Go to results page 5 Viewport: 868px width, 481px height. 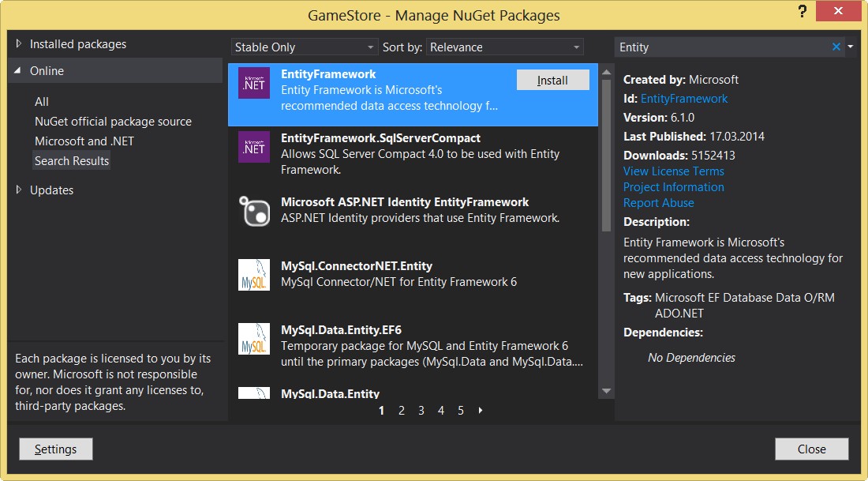coord(461,411)
